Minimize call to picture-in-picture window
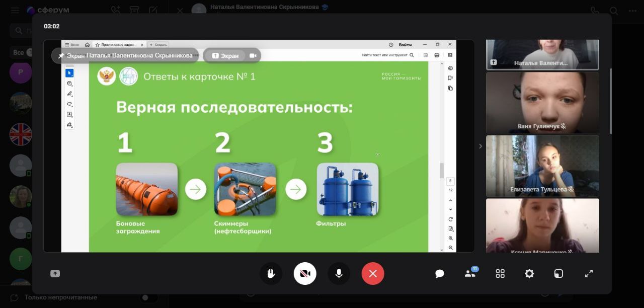Screen dimensions: 644x308 tap(558, 274)
